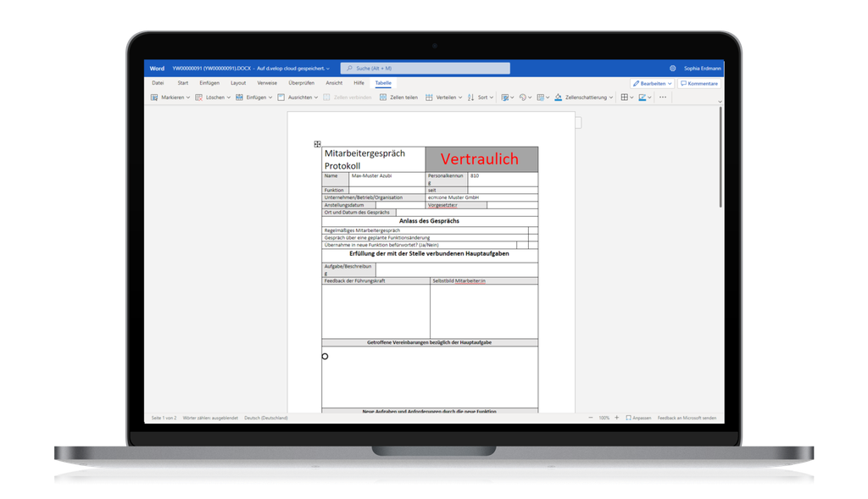This screenshot has height=499, width=868.
Task: Click Deutsch (Deutschland) language status
Action: coord(266,418)
